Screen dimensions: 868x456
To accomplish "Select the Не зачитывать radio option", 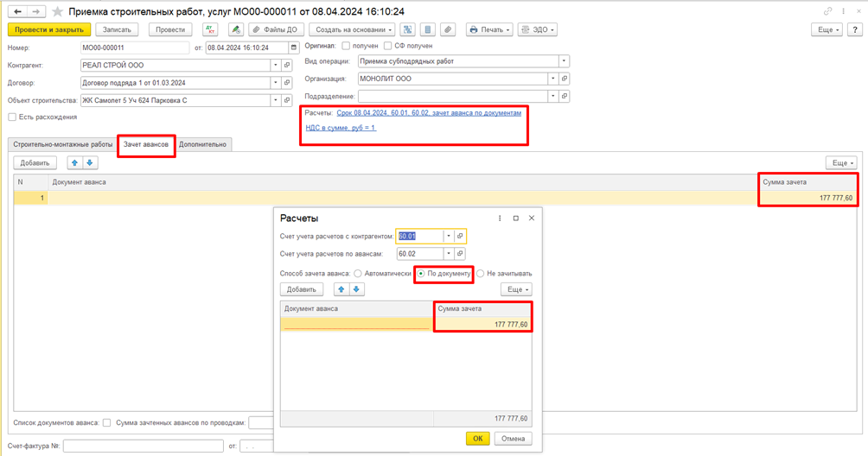I will pos(481,274).
